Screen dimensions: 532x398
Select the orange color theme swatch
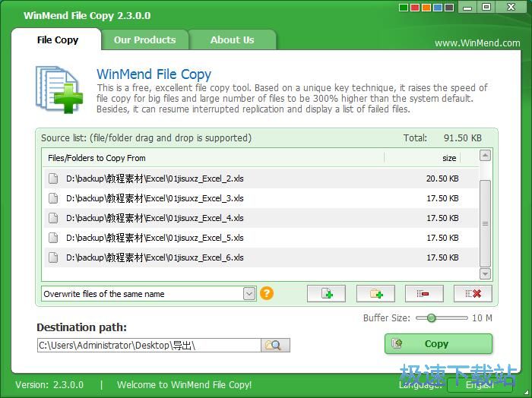click(x=426, y=8)
